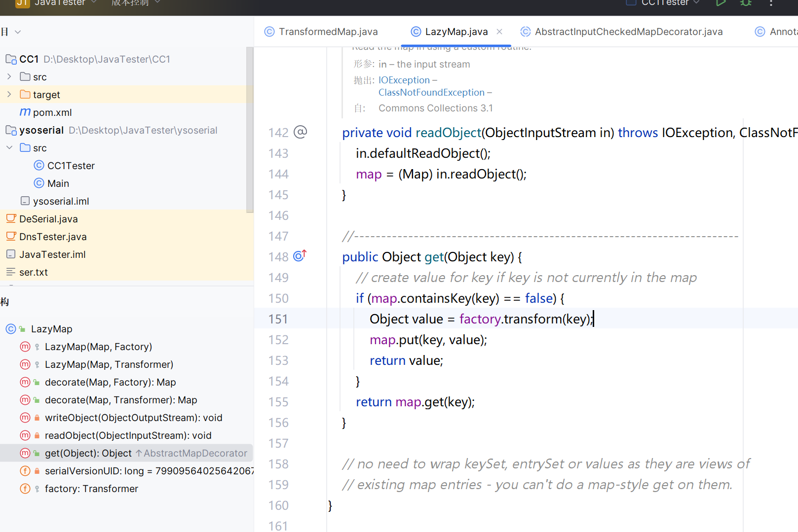Switch to the TransformedMap.java tab

(328, 32)
